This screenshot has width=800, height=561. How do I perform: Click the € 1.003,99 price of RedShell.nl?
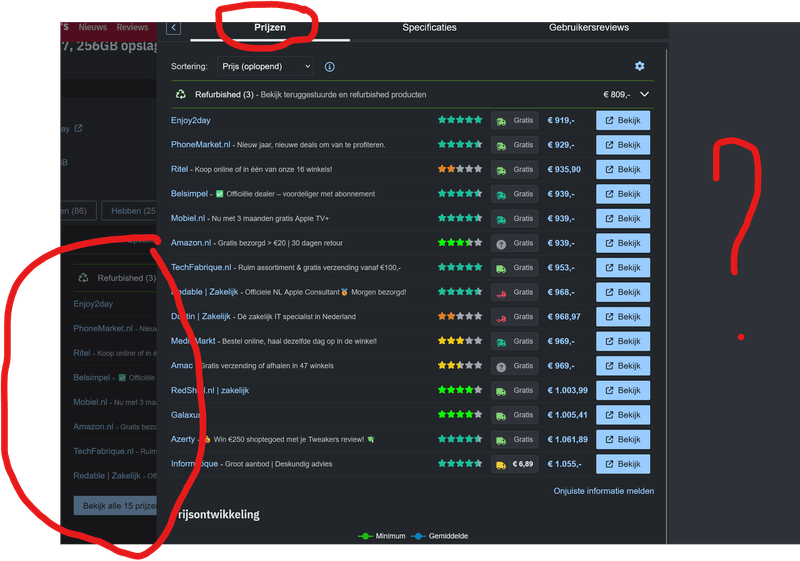click(x=567, y=390)
